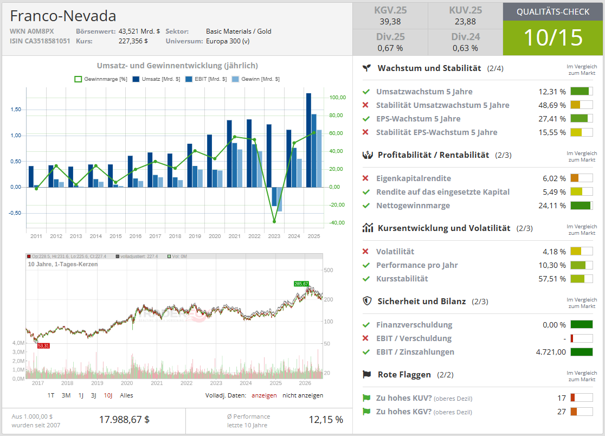
Task: Click the Div.25 value tile
Action: (390, 42)
